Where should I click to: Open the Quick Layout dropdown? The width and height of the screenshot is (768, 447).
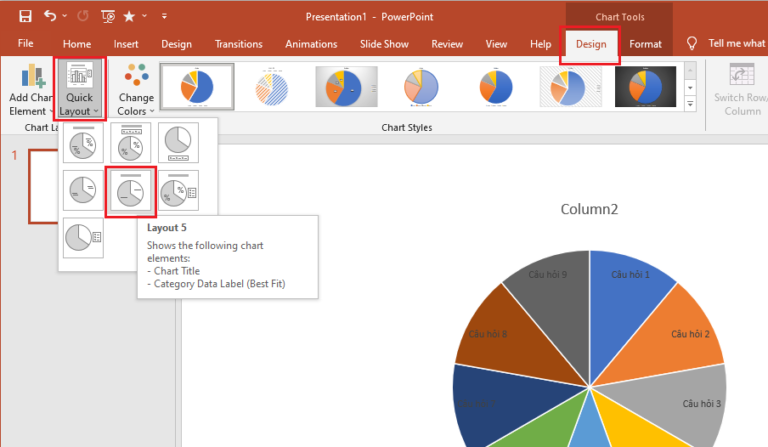[79, 89]
